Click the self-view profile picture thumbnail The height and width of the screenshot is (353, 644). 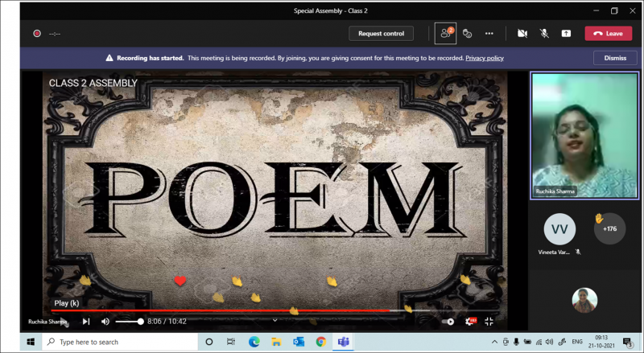[584, 300]
